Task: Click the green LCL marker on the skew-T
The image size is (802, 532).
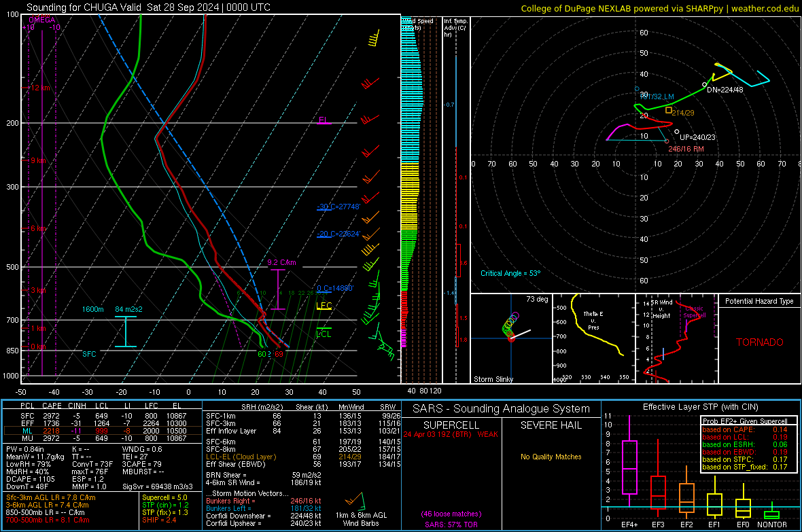Action: 324,334
